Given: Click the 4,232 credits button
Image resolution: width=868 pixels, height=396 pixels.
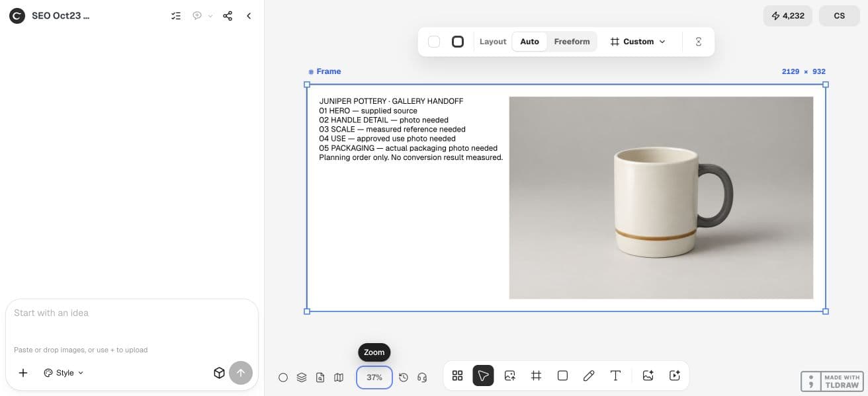Looking at the screenshot, I should pyautogui.click(x=788, y=16).
